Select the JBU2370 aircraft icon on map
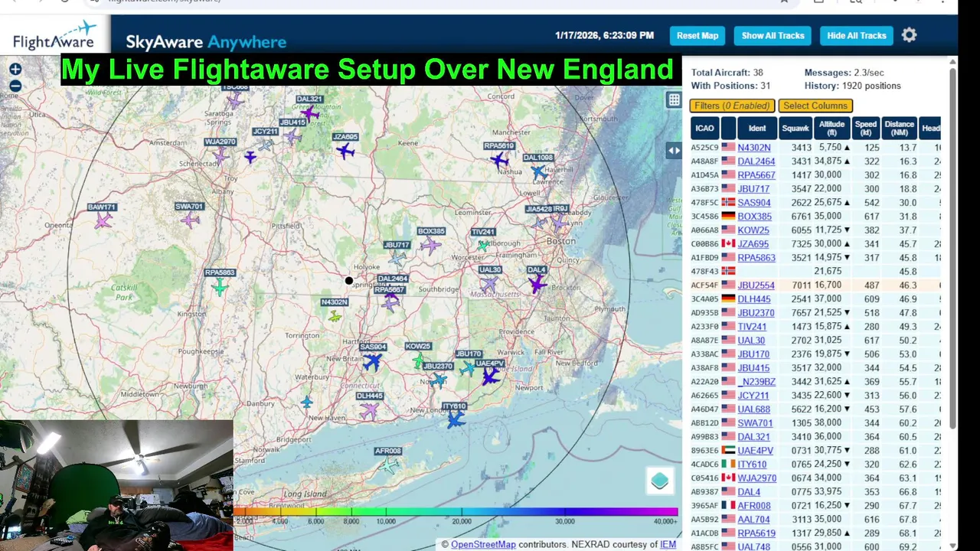 [x=438, y=380]
